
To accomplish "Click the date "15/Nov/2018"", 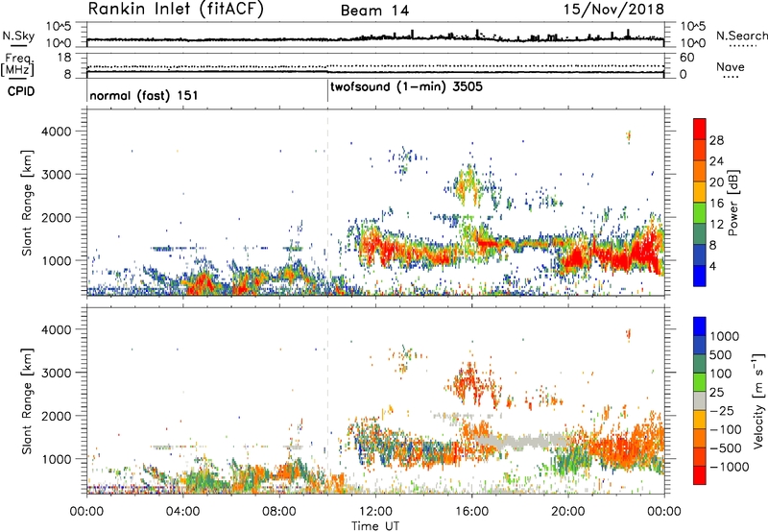I will point(613,10).
